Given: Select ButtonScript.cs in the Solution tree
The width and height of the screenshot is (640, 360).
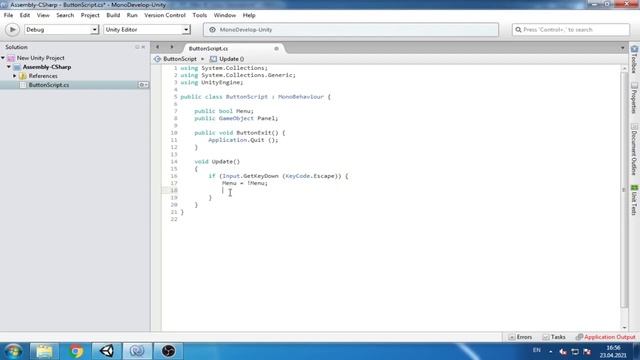Looking at the screenshot, I should point(49,85).
